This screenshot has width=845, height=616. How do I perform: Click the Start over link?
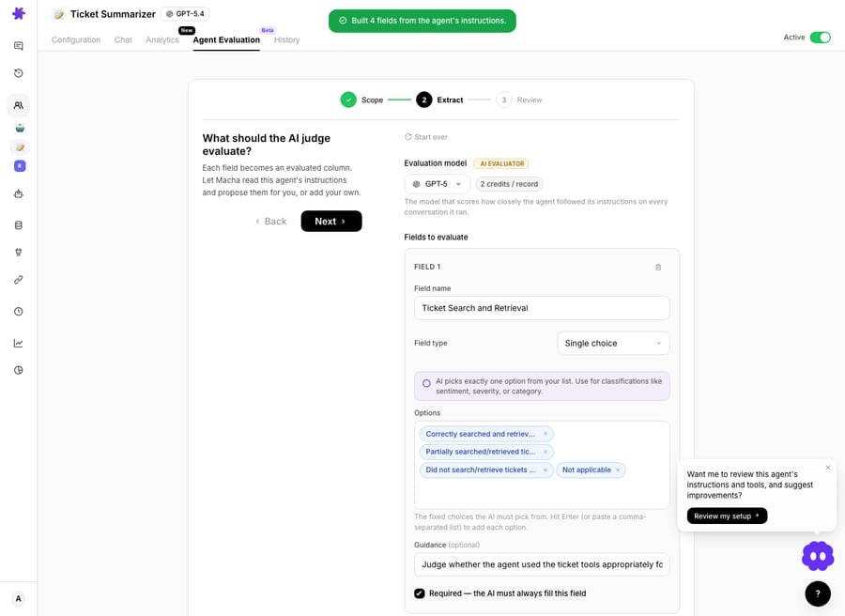click(x=425, y=137)
